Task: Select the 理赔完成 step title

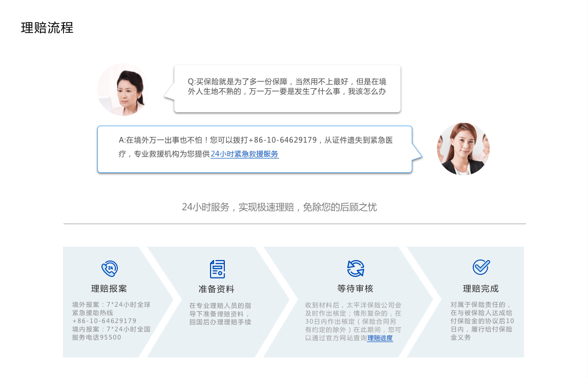Action: [x=480, y=288]
